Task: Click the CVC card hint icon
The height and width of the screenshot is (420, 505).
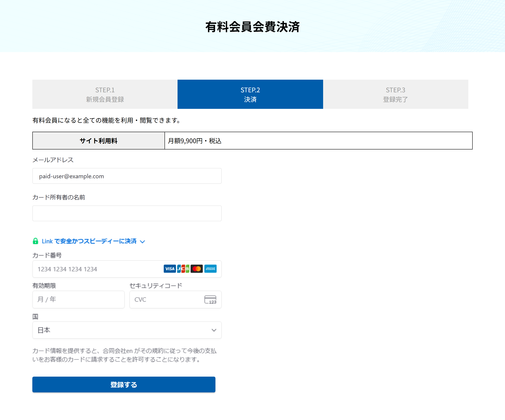Action: pyautogui.click(x=210, y=300)
